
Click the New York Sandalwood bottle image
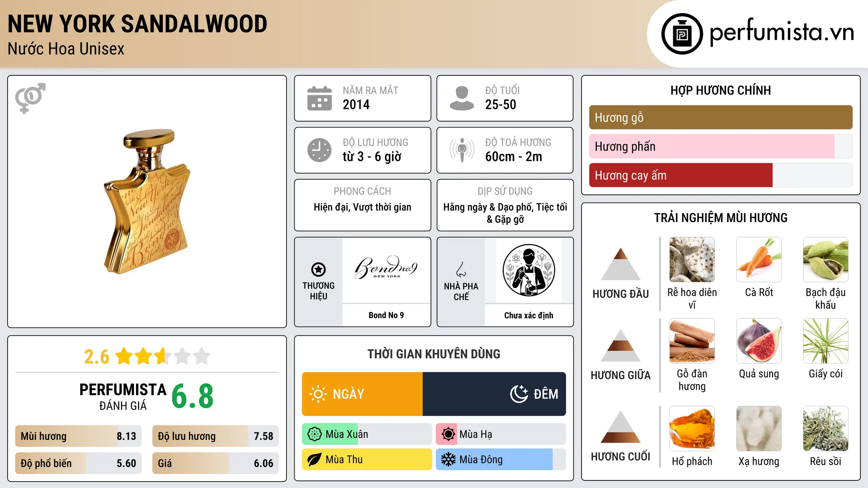(147, 202)
